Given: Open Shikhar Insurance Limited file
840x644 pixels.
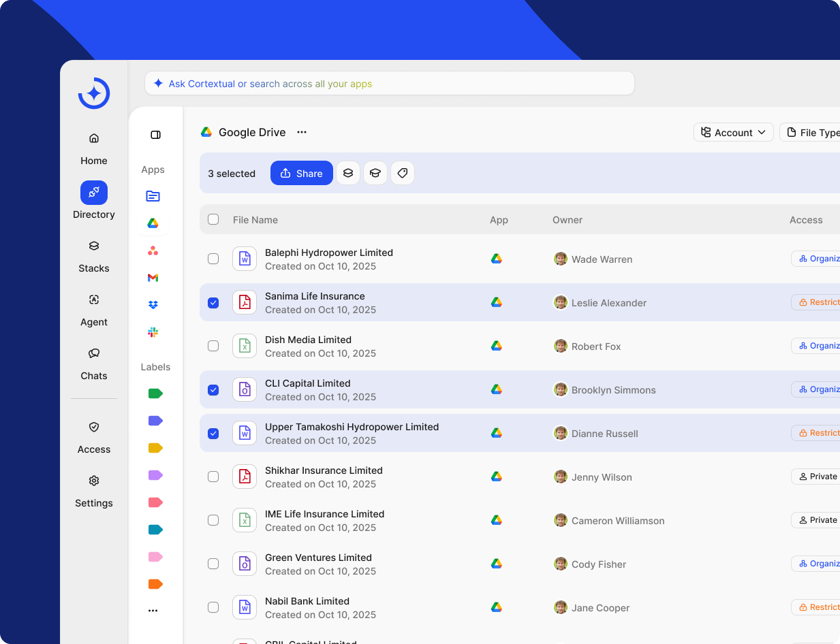Looking at the screenshot, I should tap(324, 470).
